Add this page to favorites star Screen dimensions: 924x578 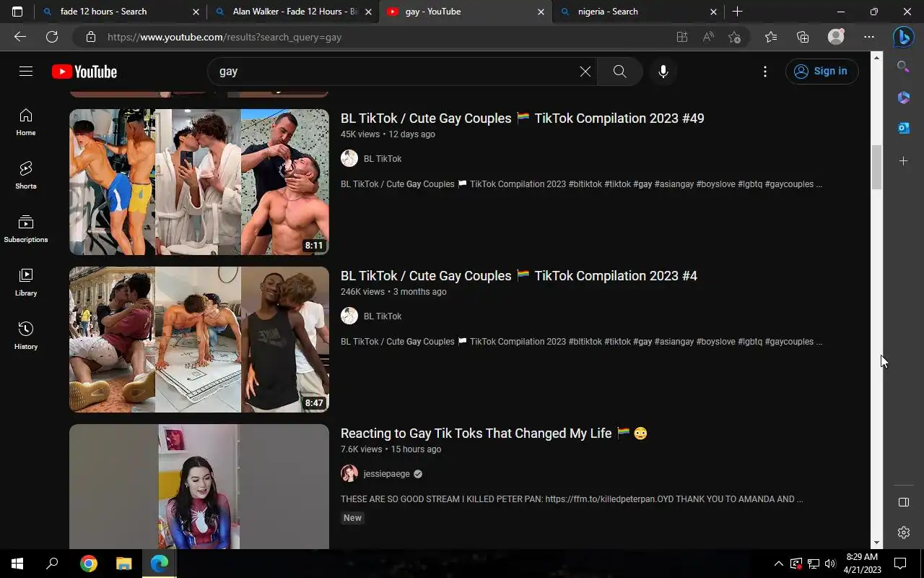(x=735, y=37)
